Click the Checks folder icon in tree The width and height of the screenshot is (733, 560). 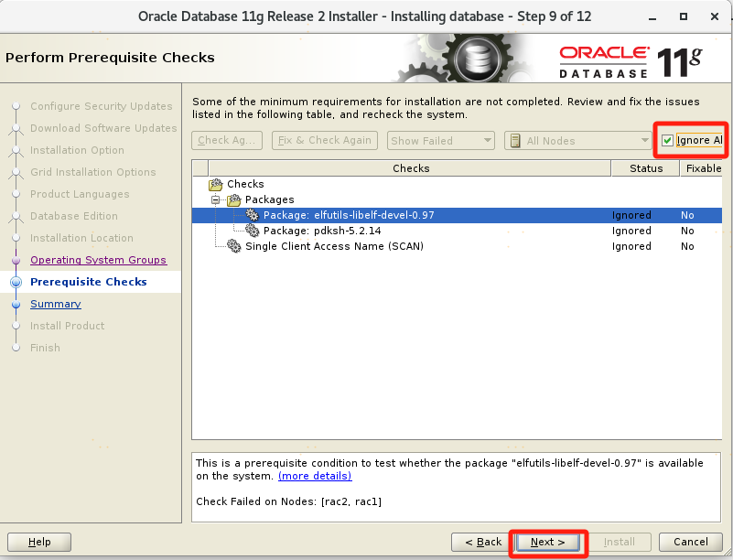coord(216,184)
